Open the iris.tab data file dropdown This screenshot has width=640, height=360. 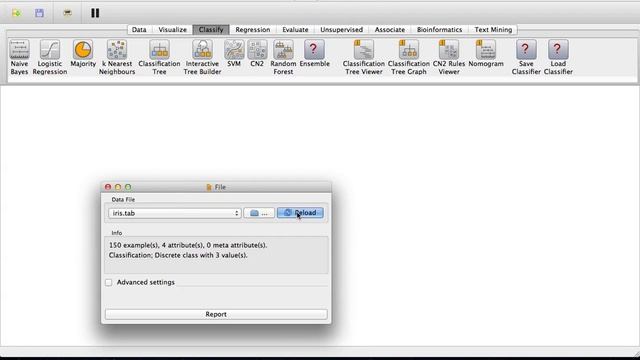175,213
